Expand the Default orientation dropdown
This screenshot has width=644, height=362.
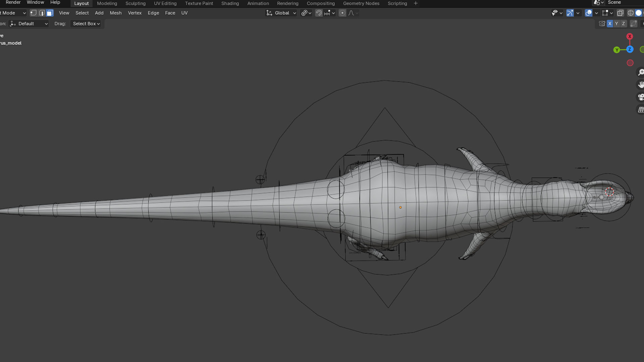pos(29,24)
